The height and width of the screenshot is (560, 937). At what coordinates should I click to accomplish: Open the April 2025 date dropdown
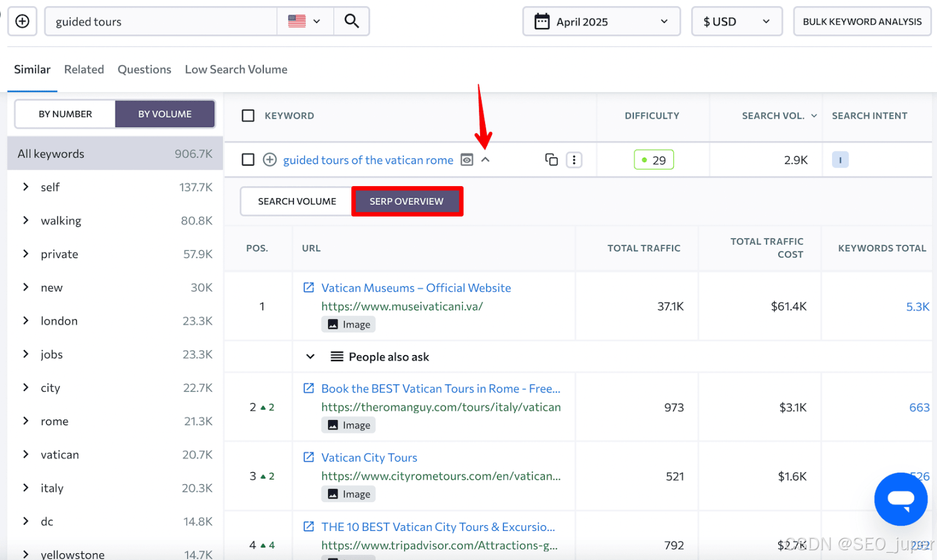tap(601, 21)
